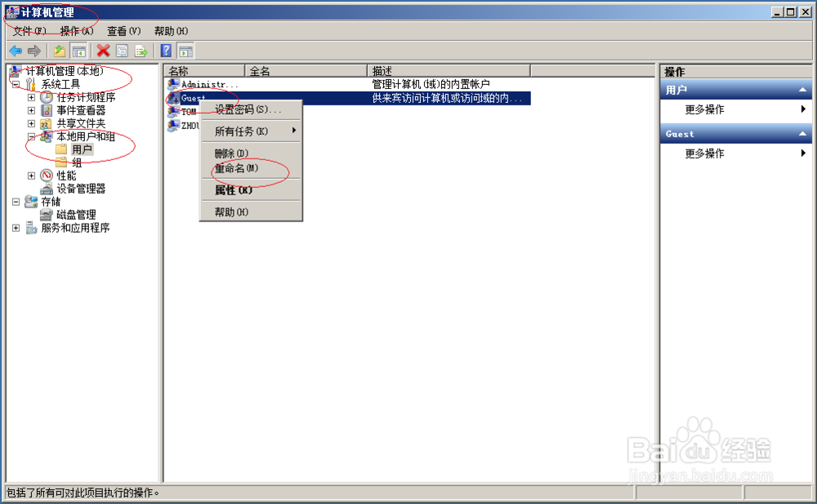Click the Disk Management (磁盘管理) icon
The image size is (817, 504).
pyautogui.click(x=47, y=215)
